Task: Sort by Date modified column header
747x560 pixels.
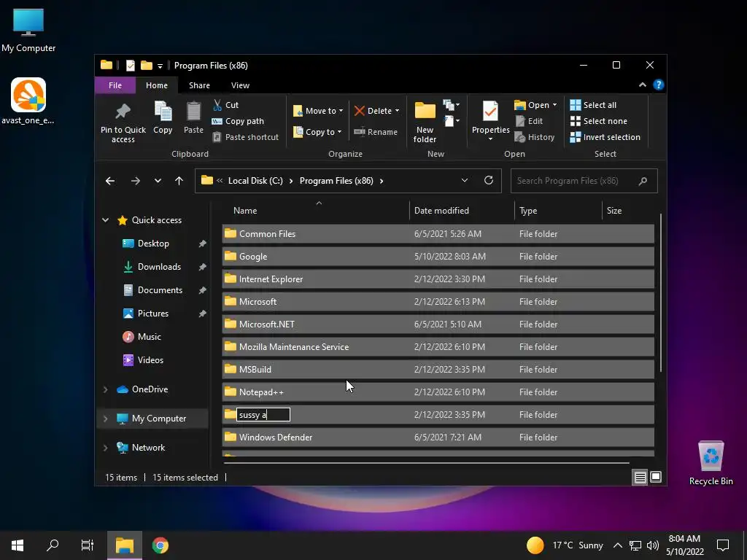Action: (462, 211)
